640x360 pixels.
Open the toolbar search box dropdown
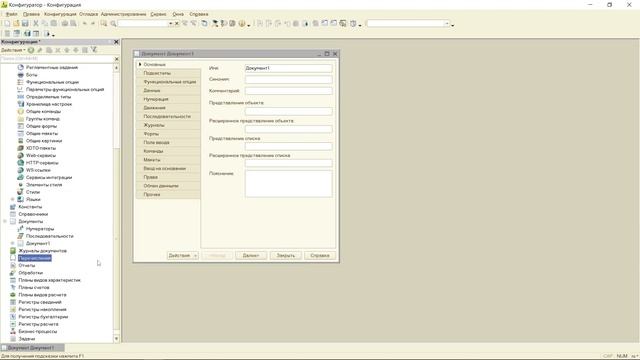(171, 24)
